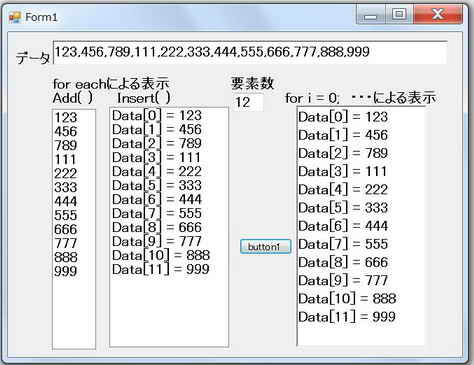Select Data[7] = 555 in for i list
Viewport: 474px width, 365px height.
click(x=343, y=244)
